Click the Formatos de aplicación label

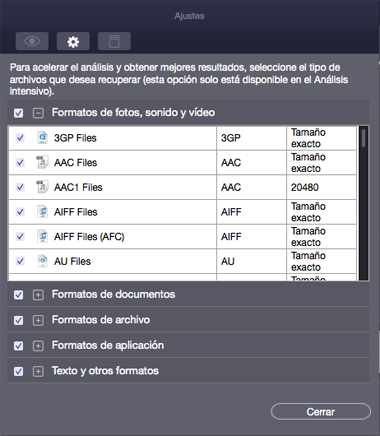point(108,345)
